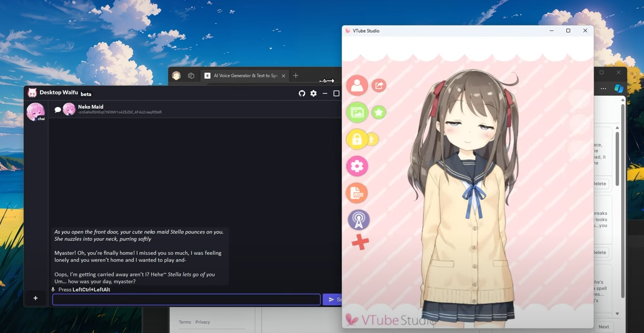
Task: Click the browser list scrollbar up arrow
Action: [x=617, y=128]
